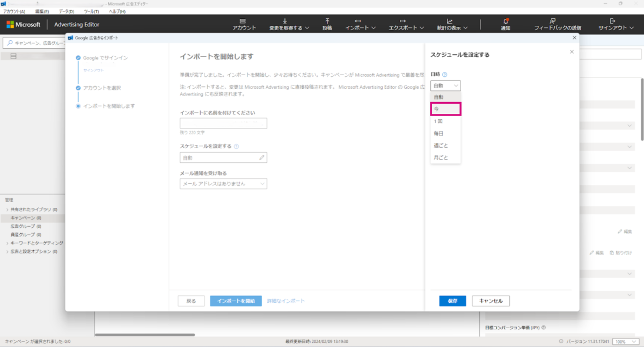Click the horizontal scrollbar under the grid
Screen dimensions: 644x347
[144, 335]
